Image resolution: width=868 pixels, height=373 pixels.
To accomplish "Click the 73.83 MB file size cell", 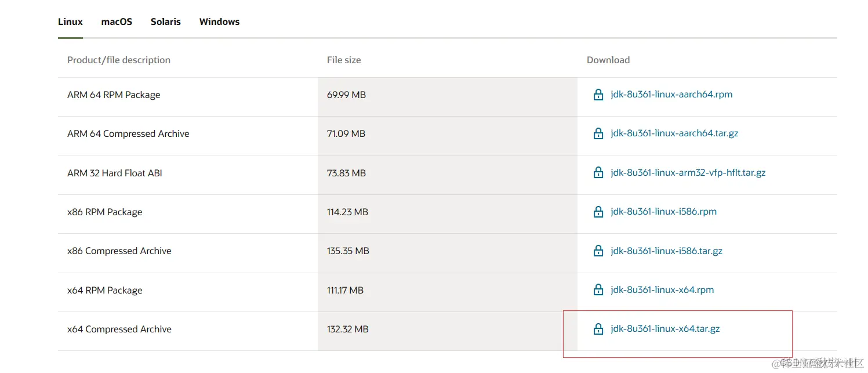I will tap(448, 173).
